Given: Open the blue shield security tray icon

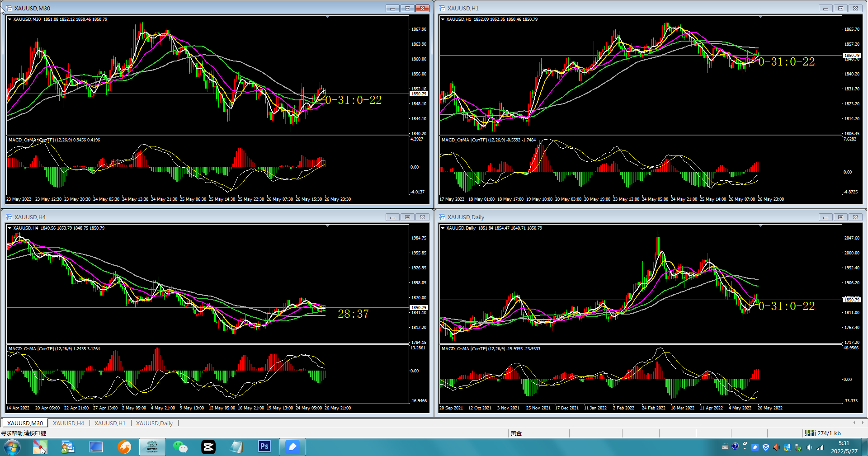Looking at the screenshot, I should coord(766,447).
